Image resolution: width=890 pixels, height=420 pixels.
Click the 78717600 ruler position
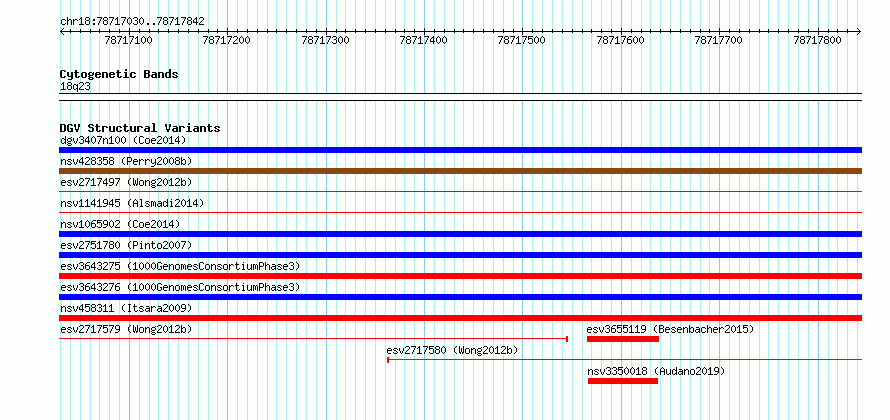(x=621, y=40)
